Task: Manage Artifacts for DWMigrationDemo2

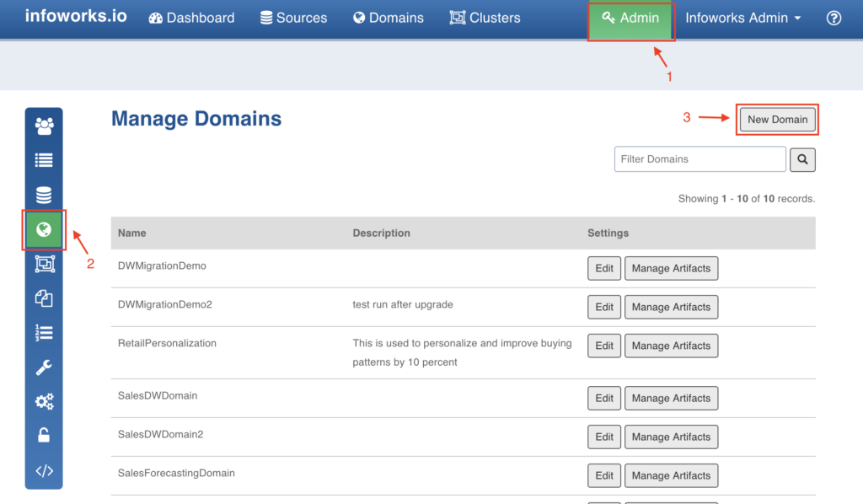Action: [x=671, y=307]
